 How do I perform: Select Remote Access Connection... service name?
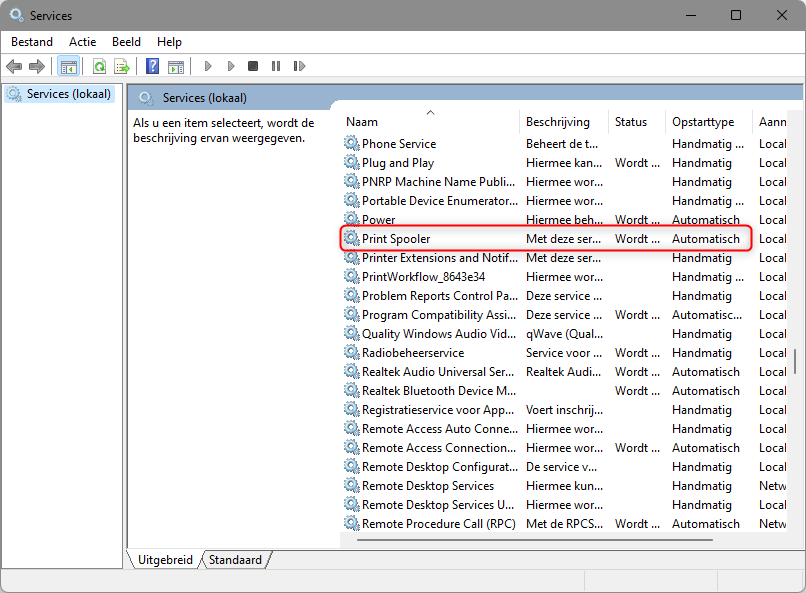(438, 448)
